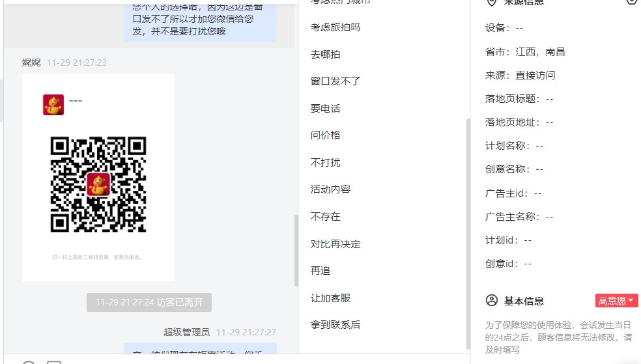Click the 基本信息 section heading
Image resolution: width=641 pixels, height=364 pixels.
coord(524,301)
